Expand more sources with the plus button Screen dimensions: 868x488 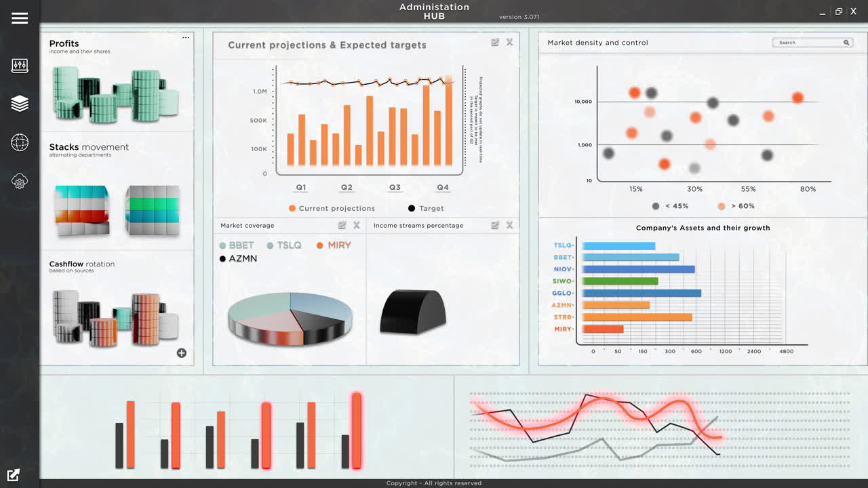coord(181,353)
